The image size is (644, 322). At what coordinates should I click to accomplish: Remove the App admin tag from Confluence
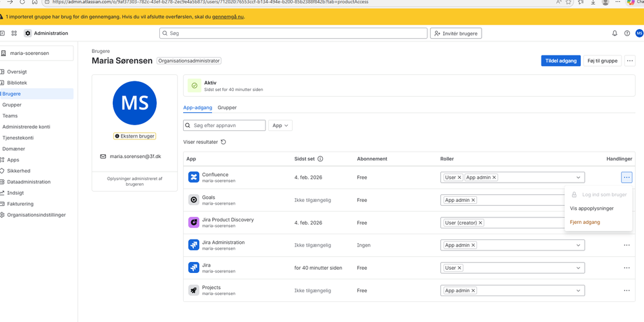(494, 177)
